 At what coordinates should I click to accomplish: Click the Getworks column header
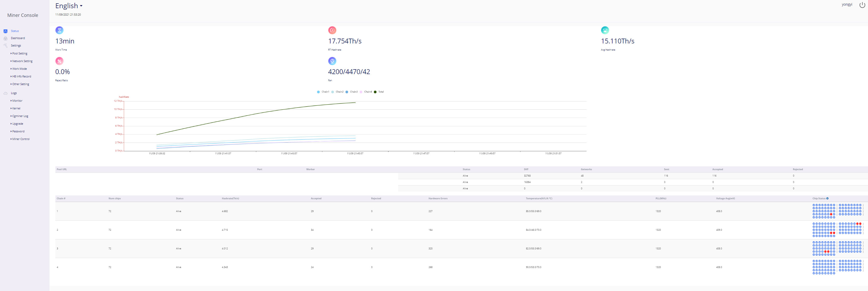click(586, 169)
